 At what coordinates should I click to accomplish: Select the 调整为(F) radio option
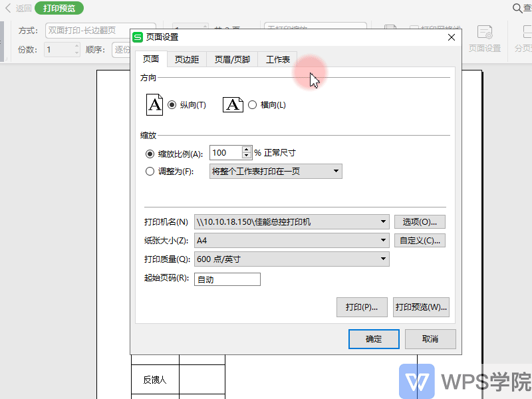pos(150,172)
